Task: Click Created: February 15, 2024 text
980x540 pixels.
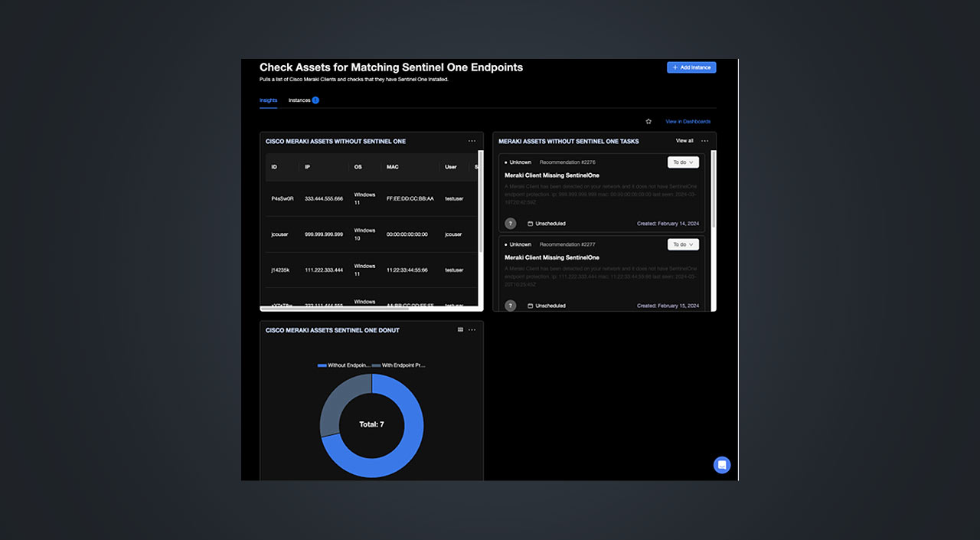Action: click(x=668, y=306)
